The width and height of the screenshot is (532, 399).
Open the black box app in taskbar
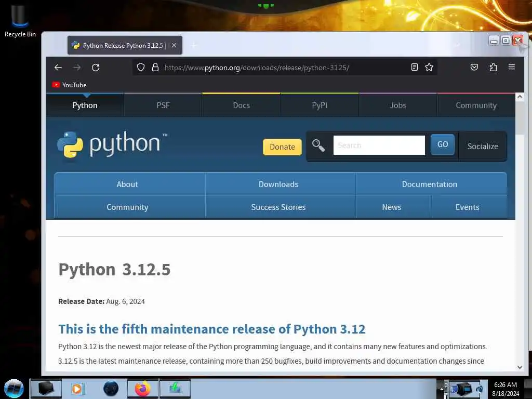46,389
